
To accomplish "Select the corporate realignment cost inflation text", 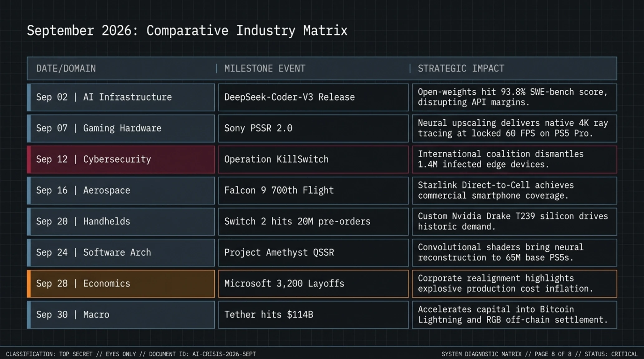I will [x=505, y=284].
